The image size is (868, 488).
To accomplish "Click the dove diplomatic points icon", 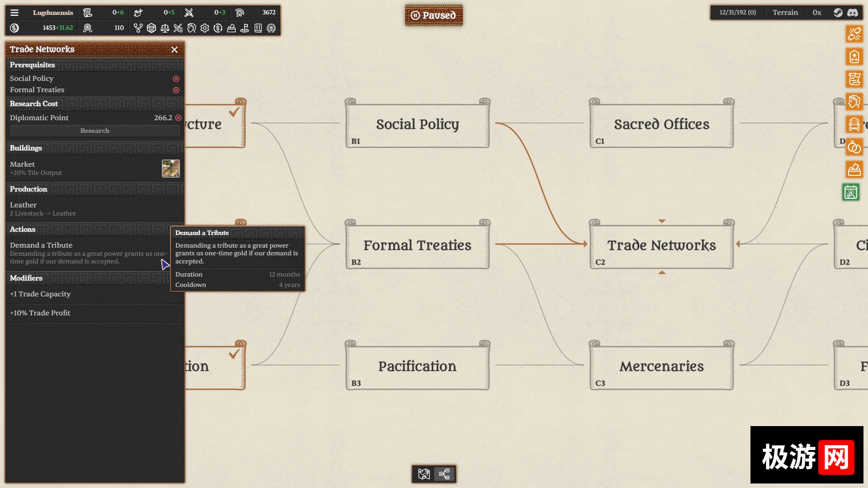I will (138, 13).
